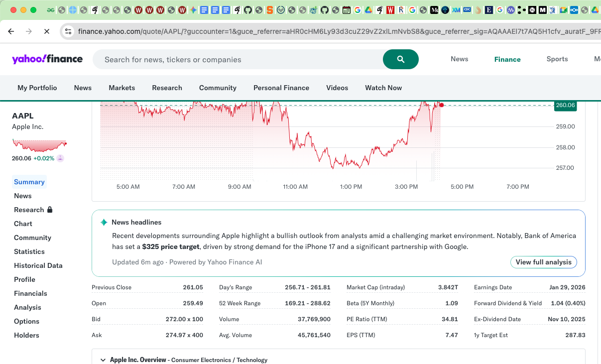Viewport: 601px width, 364px height.
Task: Click the View full analysis button
Action: 543,262
